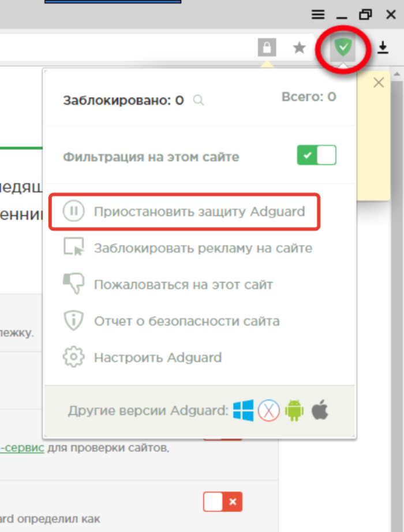Open Adguard for Windows icon
This screenshot has height=532, width=404.
[x=244, y=410]
